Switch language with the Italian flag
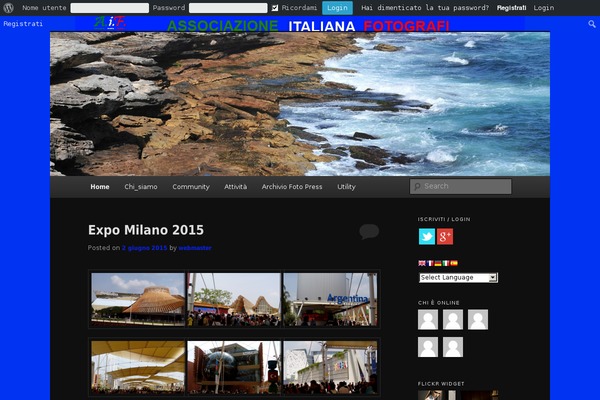600x400 pixels. (x=446, y=263)
